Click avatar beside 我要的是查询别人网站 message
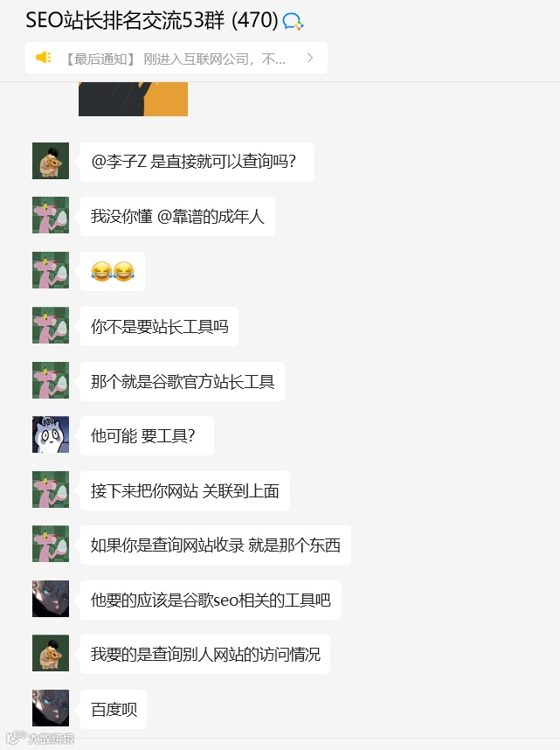Viewport: 560px width, 750px height. (51, 653)
